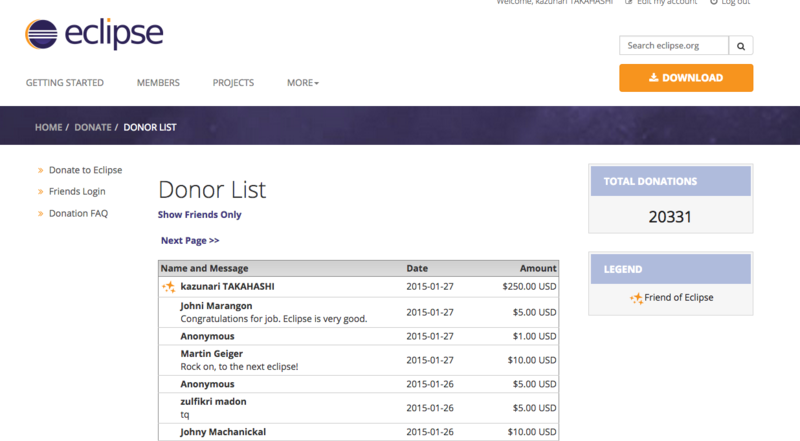Select the donor name Johni Marangon
The image size is (800, 441).
216,306
